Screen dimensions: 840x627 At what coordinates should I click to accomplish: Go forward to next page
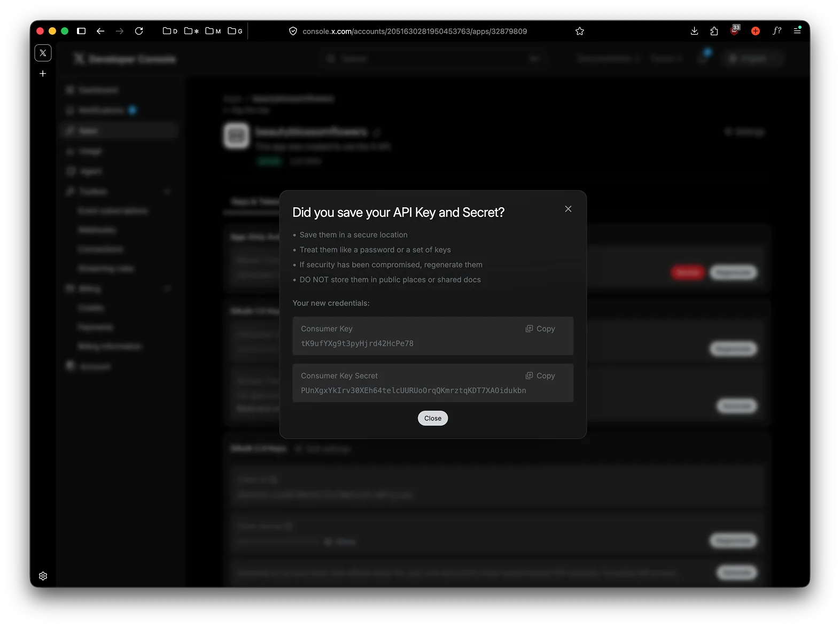[x=120, y=31]
